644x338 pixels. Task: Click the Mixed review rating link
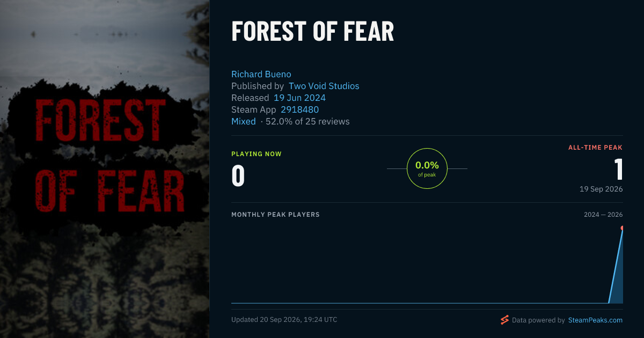point(244,121)
